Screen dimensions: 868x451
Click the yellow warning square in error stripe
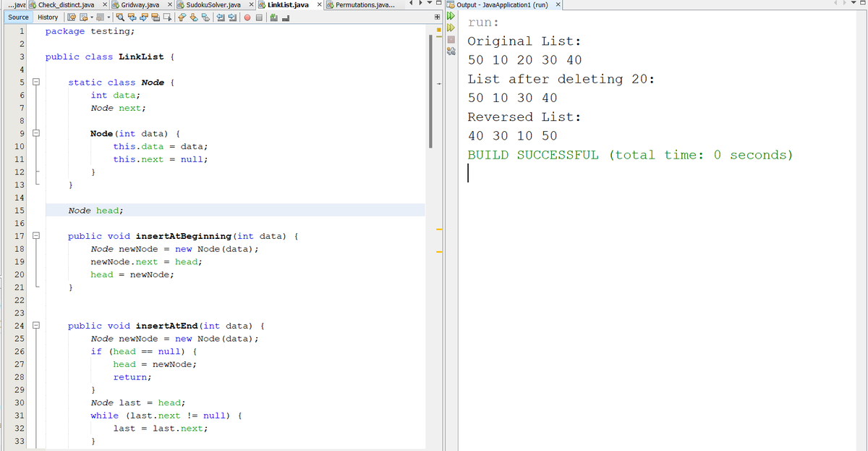pos(439,30)
